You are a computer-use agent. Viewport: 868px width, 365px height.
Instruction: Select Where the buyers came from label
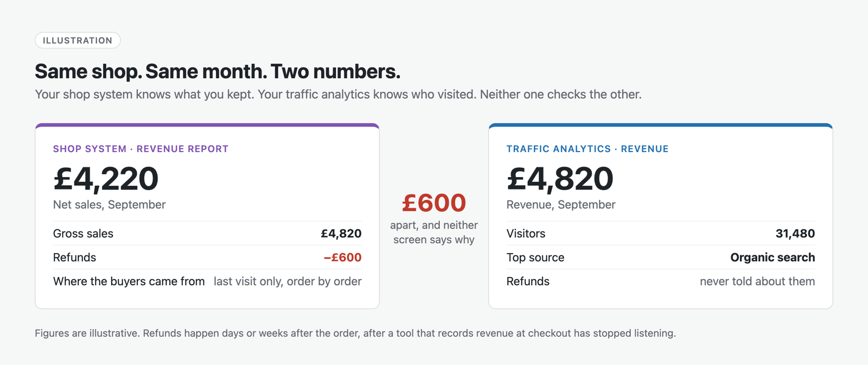(129, 281)
